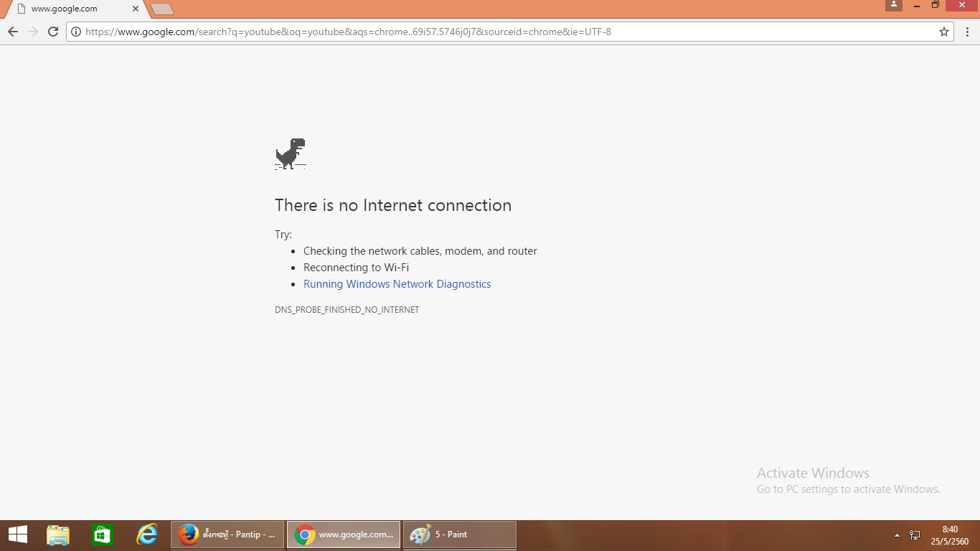Open Running Windows Network Diagnostics link
Screen dimensions: 980x551
[397, 284]
